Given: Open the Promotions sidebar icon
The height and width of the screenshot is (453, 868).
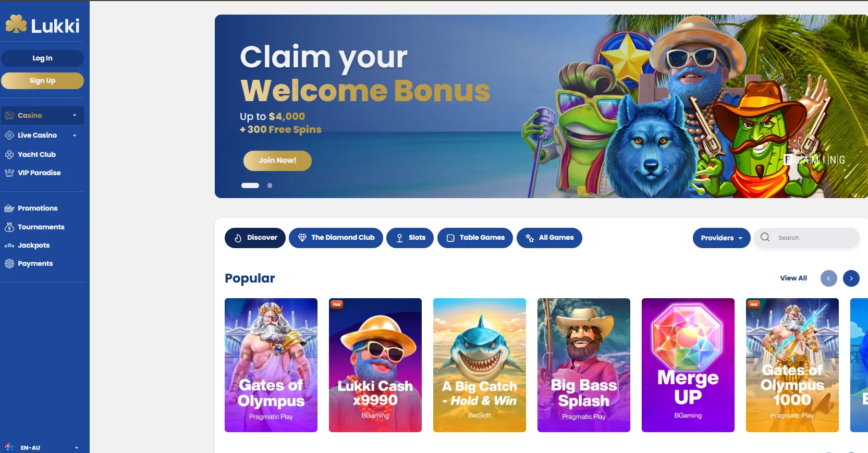Looking at the screenshot, I should 9,208.
